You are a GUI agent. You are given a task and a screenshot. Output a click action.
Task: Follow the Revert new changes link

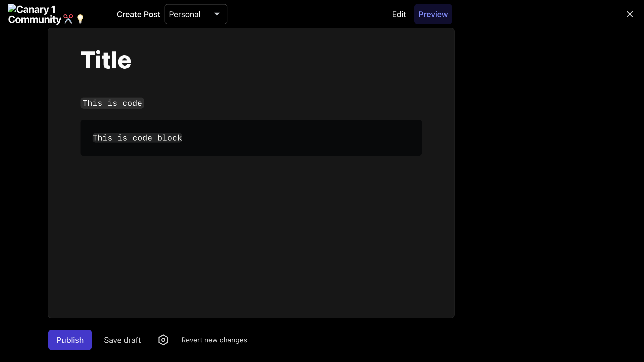pyautogui.click(x=214, y=340)
